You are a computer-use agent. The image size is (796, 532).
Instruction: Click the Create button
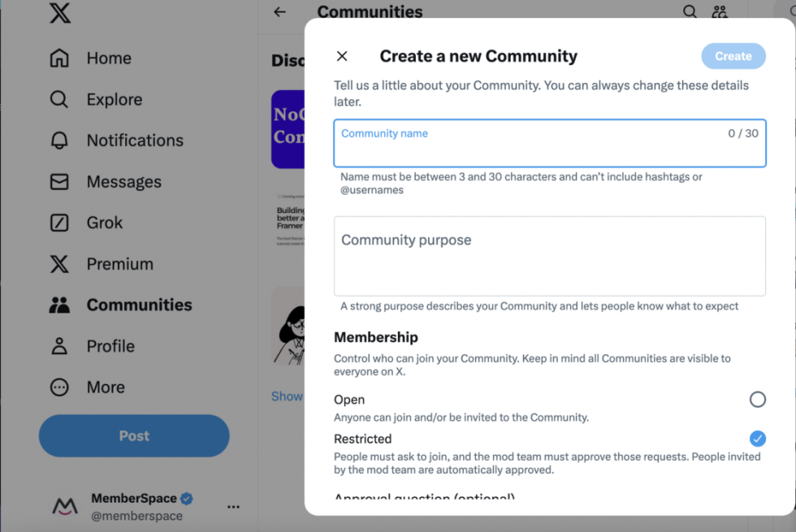pyautogui.click(x=733, y=56)
